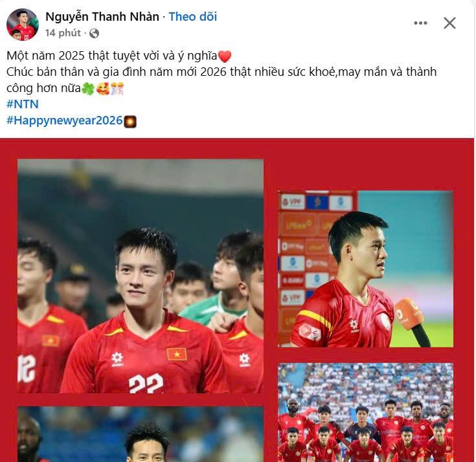Click the 14 phút timestamp
This screenshot has width=476, height=462.
click(x=63, y=33)
